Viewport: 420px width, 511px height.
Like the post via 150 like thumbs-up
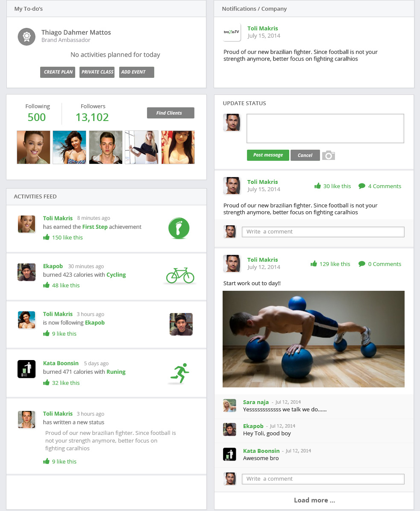click(x=46, y=237)
